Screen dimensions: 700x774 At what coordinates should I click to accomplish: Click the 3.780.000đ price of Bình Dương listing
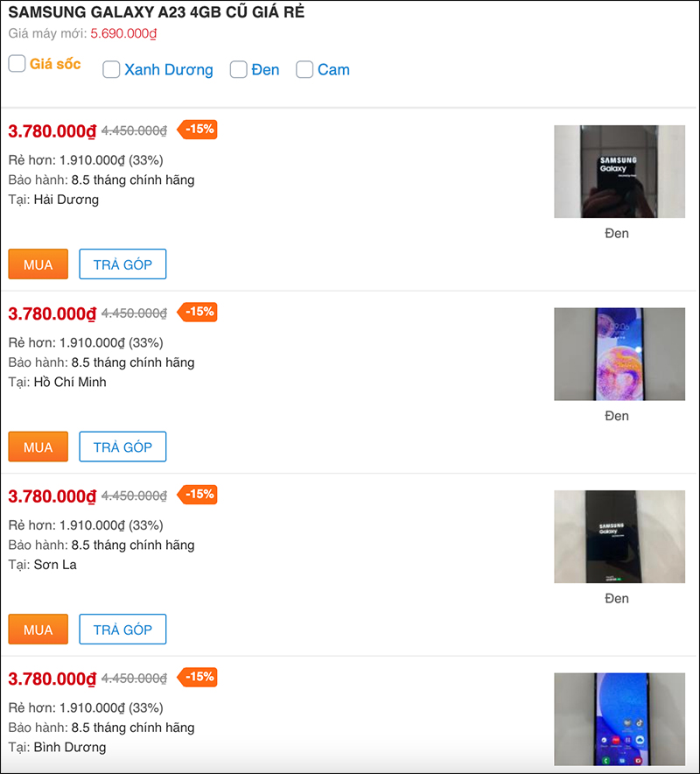52,679
